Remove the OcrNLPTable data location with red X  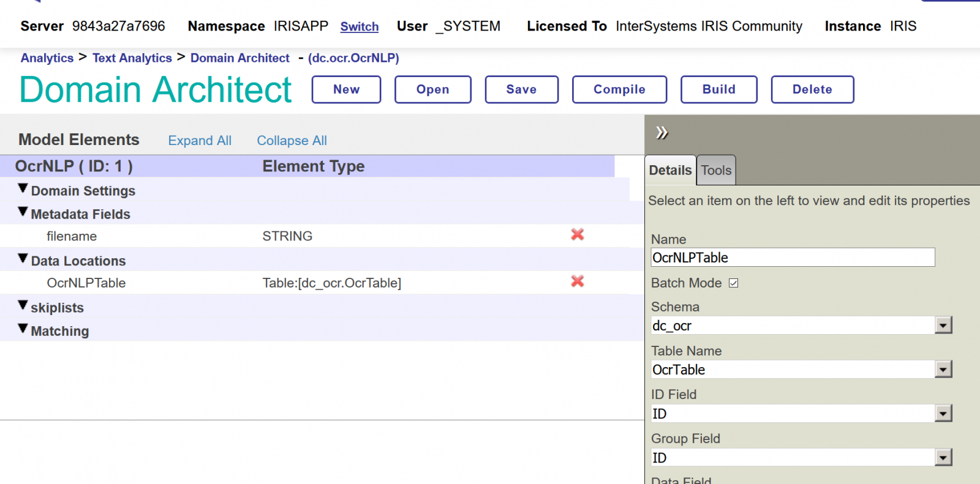pos(577,281)
